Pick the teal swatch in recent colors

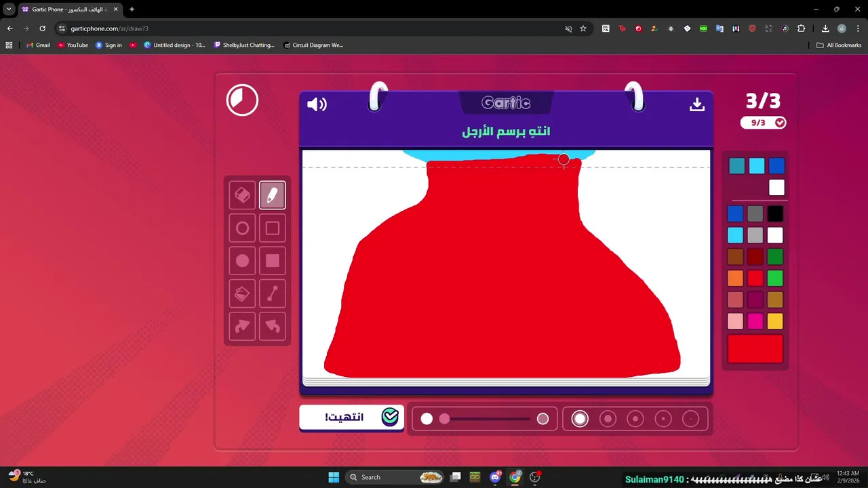pyautogui.click(x=736, y=166)
